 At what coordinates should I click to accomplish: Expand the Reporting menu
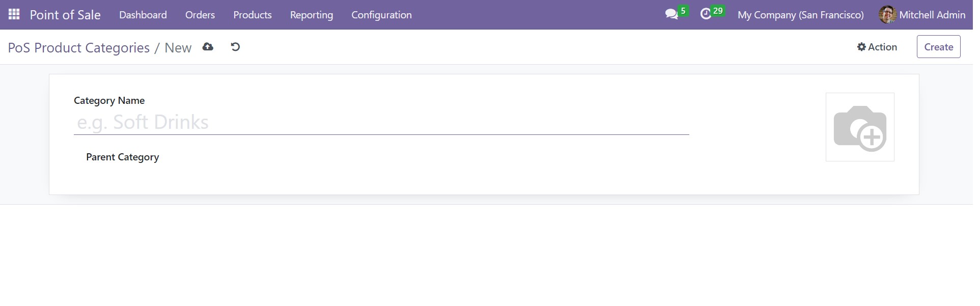coord(312,15)
